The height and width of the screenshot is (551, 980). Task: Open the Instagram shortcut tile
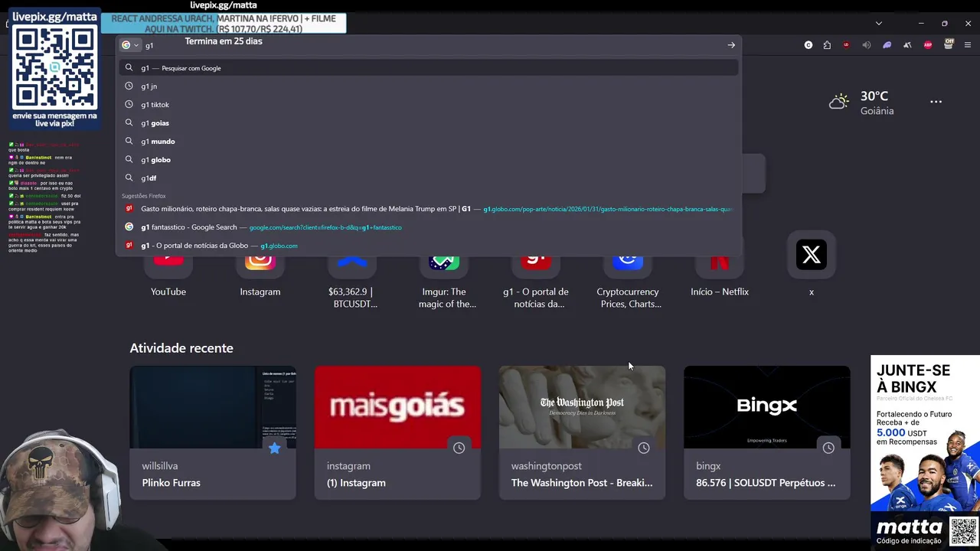260,277
